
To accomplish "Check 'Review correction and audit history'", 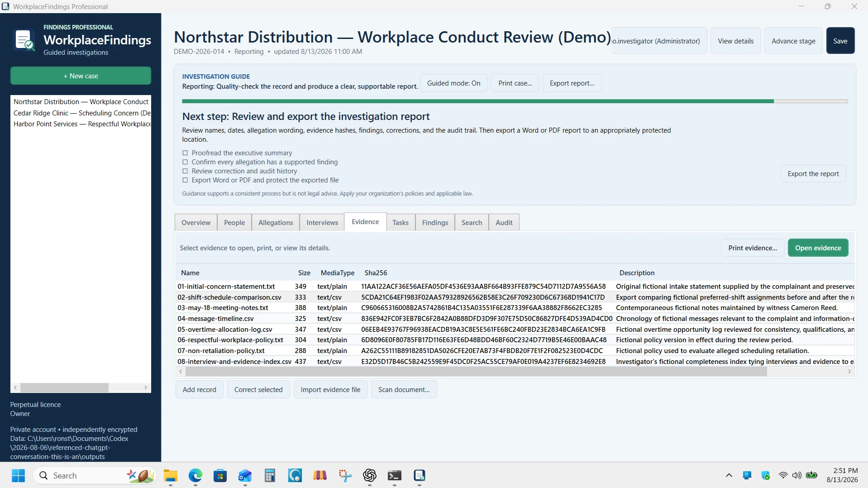I will pos(185,171).
